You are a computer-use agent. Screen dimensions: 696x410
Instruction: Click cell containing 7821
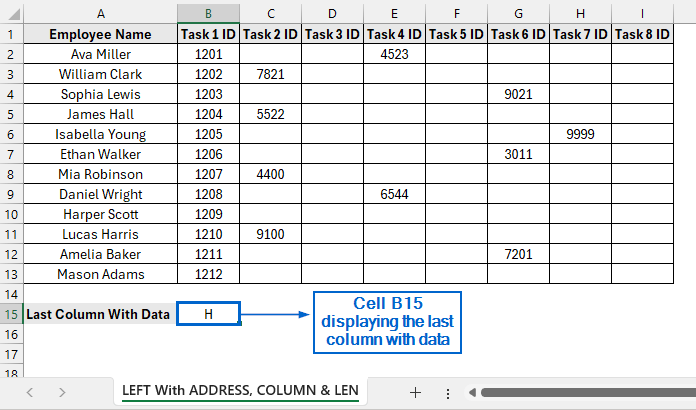tap(271, 74)
